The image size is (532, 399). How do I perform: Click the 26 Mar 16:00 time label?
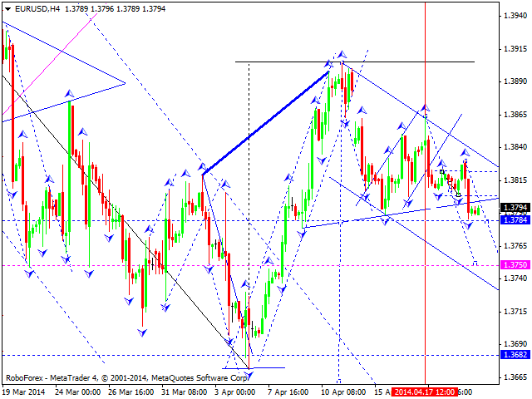tap(131, 392)
